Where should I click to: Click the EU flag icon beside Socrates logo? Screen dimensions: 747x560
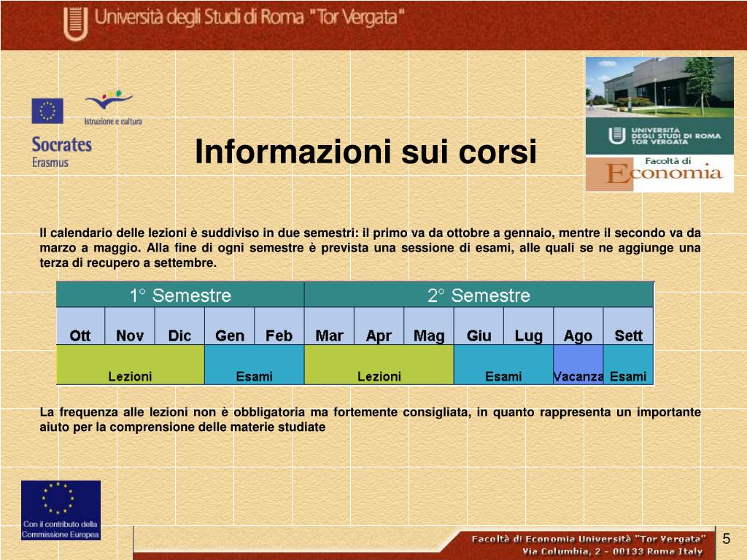[x=47, y=111]
